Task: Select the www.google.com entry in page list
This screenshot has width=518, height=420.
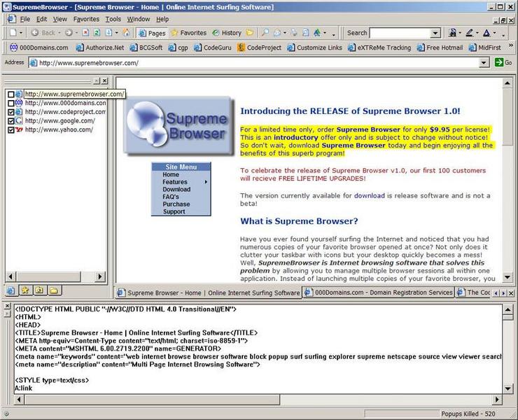Action: tap(59, 121)
